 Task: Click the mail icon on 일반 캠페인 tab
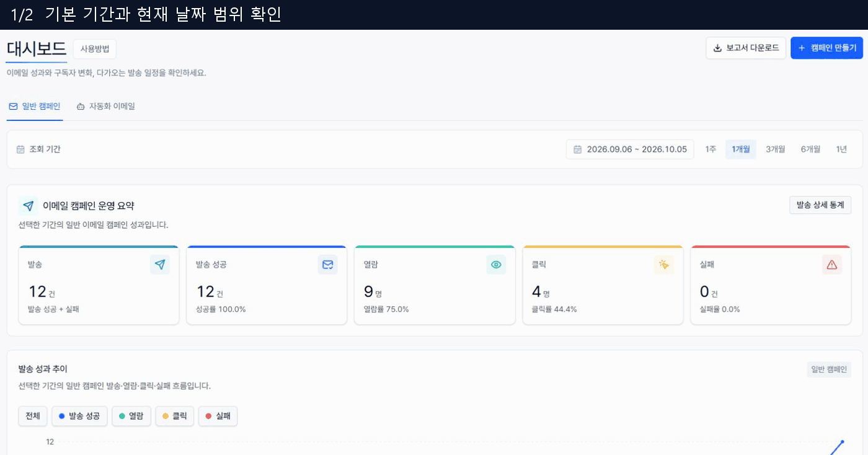[x=13, y=107]
